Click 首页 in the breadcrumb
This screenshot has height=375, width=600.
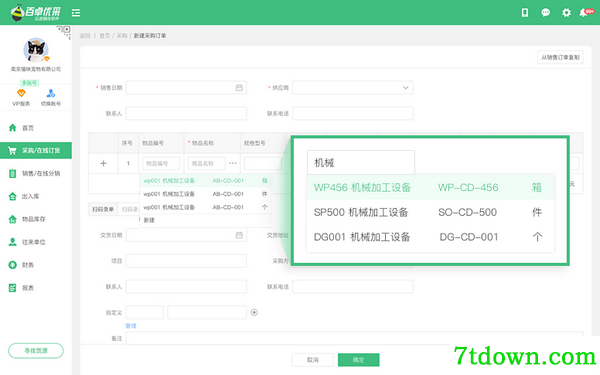pyautogui.click(x=104, y=36)
